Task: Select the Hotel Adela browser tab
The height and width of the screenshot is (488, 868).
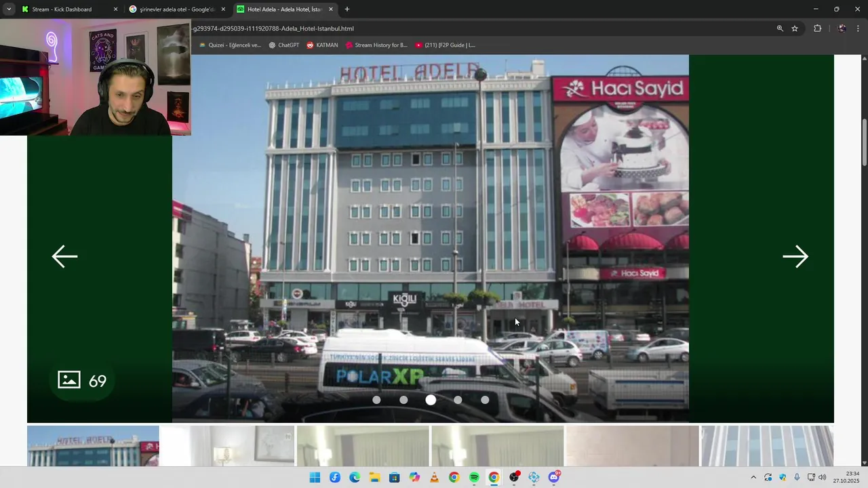Action: point(283,9)
